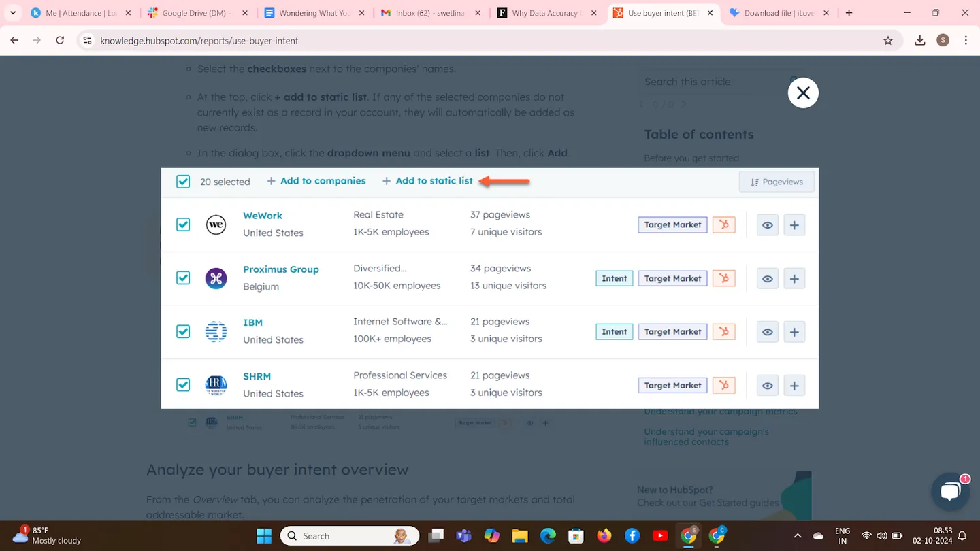The width and height of the screenshot is (980, 551).
Task: Switch to the Download file iLove tab
Action: (x=779, y=13)
